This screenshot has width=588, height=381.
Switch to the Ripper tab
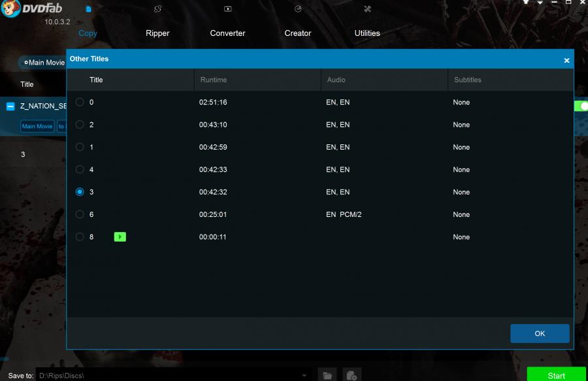pyautogui.click(x=157, y=33)
